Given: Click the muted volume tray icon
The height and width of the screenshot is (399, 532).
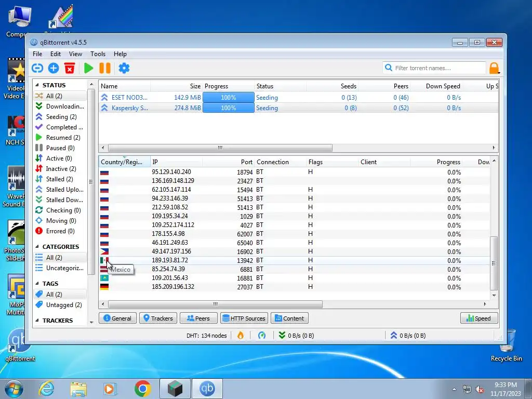Looking at the screenshot, I should coord(480,390).
